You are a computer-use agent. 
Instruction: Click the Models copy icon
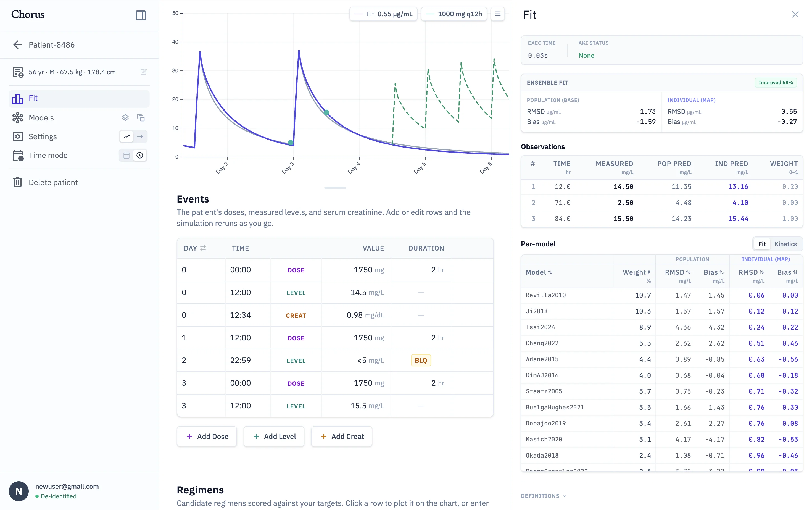pos(141,118)
